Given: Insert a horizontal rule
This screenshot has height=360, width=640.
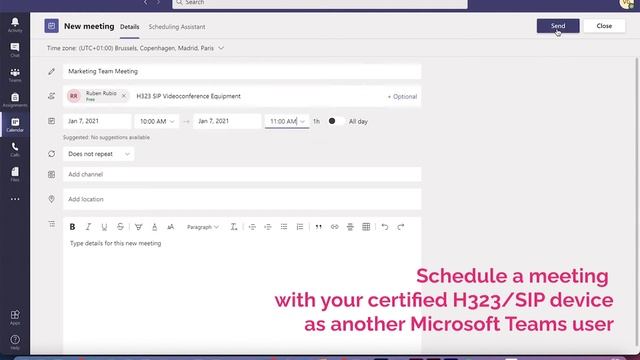Looking at the screenshot, I should tap(350, 227).
